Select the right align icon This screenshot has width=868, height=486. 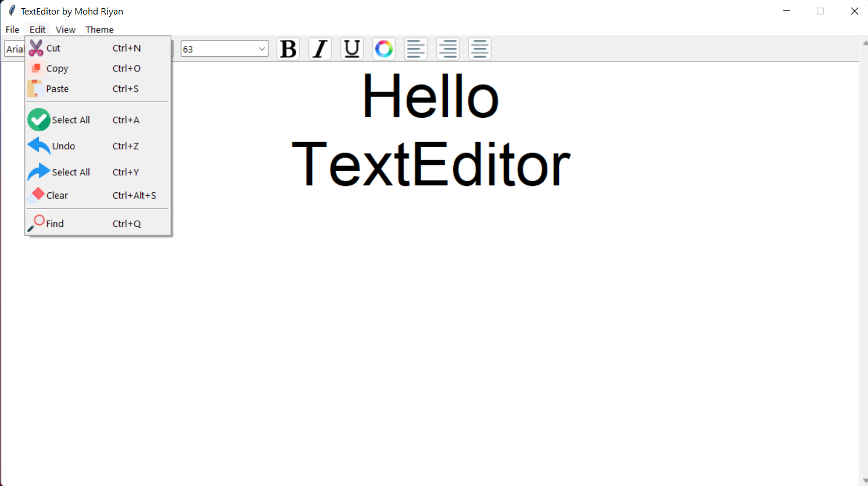(447, 49)
